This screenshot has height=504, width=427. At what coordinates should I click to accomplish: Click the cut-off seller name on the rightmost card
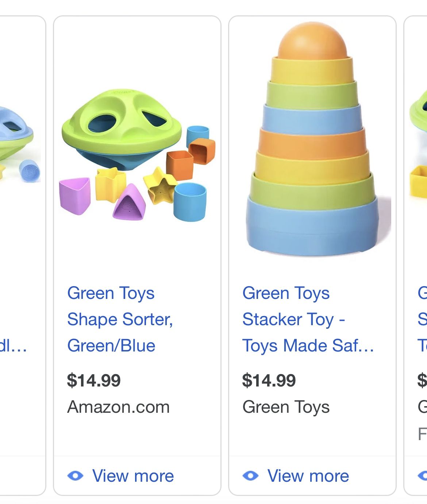coord(422,407)
